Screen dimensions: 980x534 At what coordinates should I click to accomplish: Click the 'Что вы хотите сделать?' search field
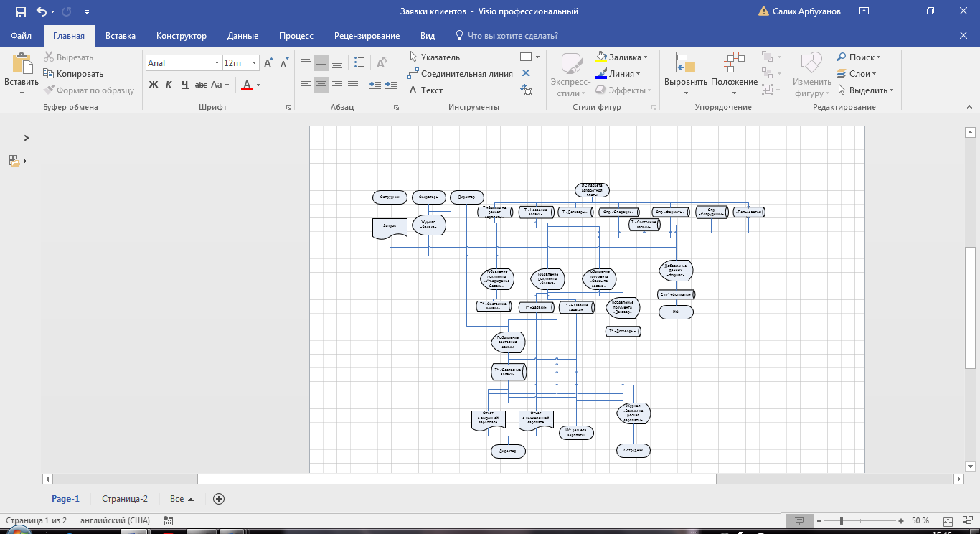pyautogui.click(x=512, y=36)
